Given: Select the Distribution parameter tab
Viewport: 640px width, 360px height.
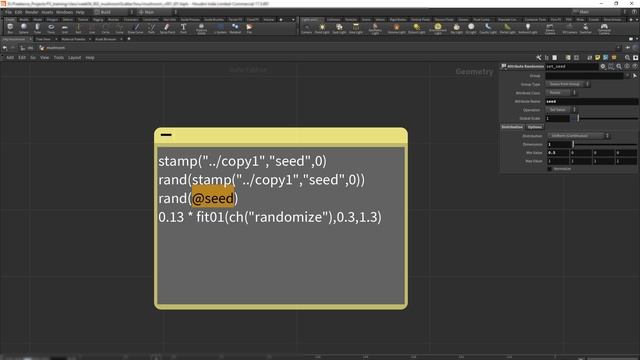Looking at the screenshot, I should tap(512, 127).
